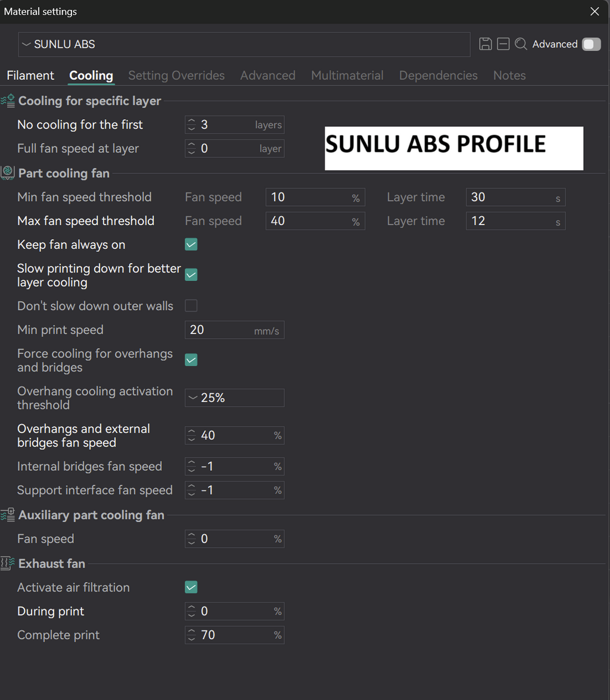Image resolution: width=610 pixels, height=700 pixels.
Task: Uncheck Force cooling for overhangs and bridges
Action: [191, 360]
